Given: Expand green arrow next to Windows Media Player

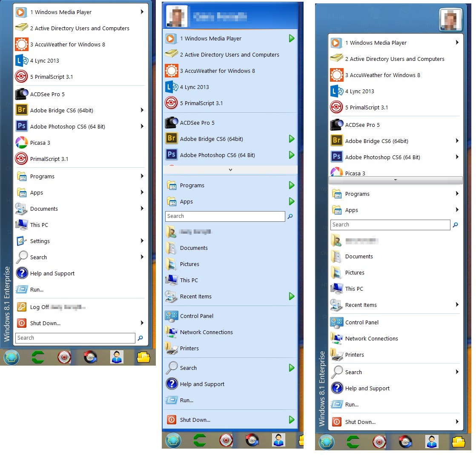Looking at the screenshot, I should tap(291, 39).
